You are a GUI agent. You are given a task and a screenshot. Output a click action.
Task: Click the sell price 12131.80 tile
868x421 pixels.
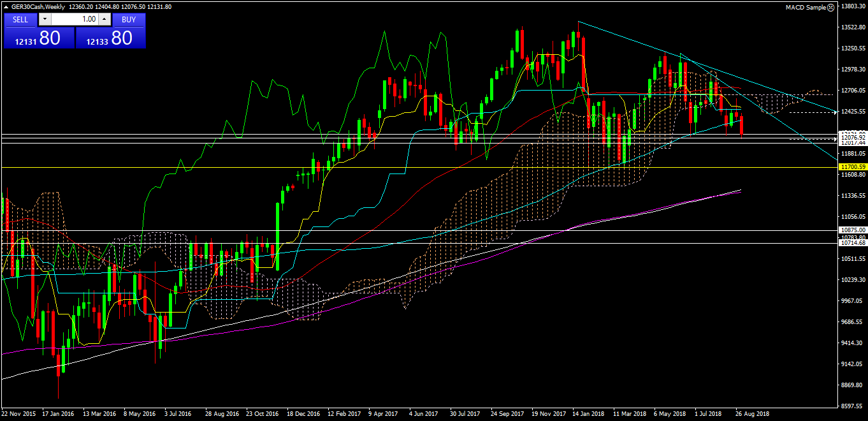(39, 38)
